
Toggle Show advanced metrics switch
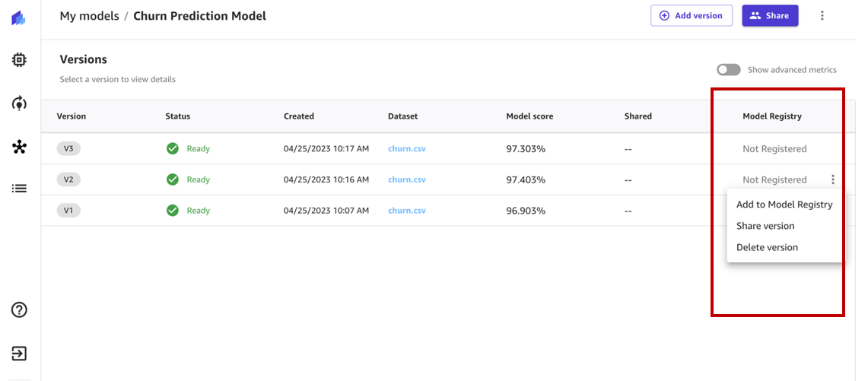[729, 70]
